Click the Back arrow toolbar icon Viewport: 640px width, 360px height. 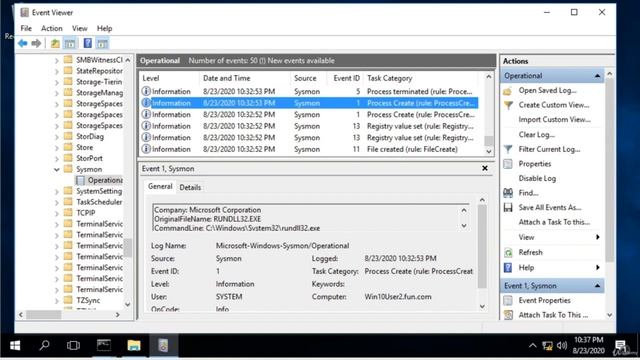22,43
